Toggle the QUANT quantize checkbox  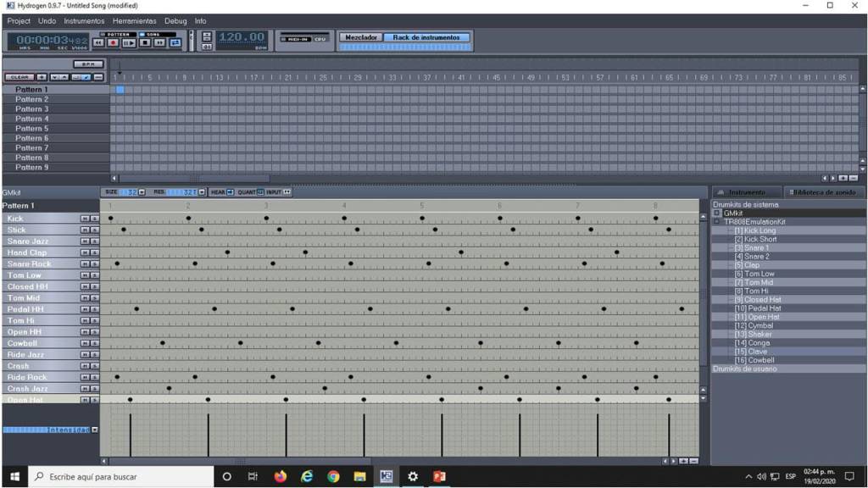(260, 192)
